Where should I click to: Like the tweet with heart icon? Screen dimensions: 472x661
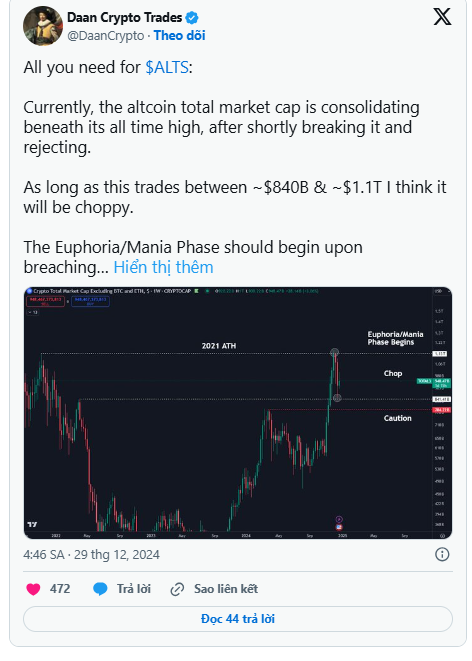coord(33,589)
